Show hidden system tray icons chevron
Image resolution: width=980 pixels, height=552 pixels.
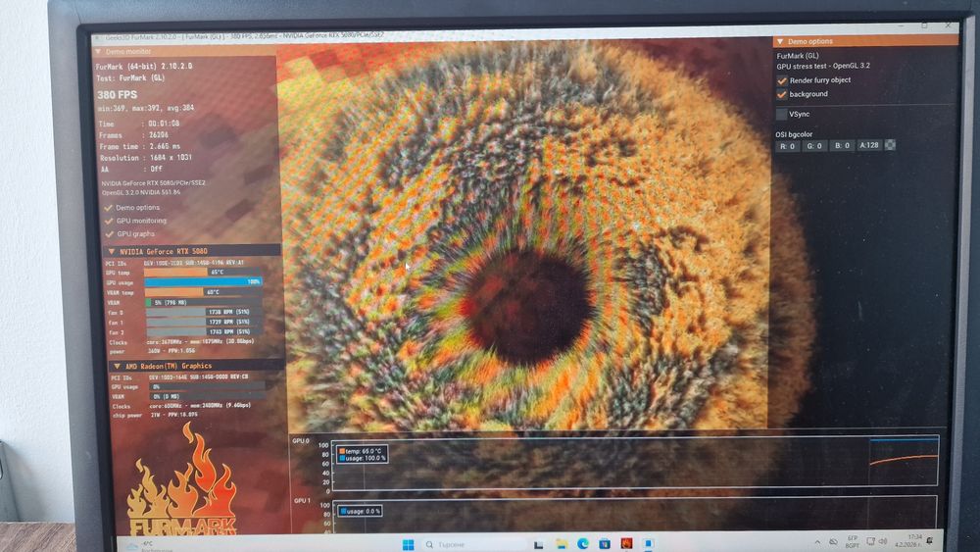point(817,542)
